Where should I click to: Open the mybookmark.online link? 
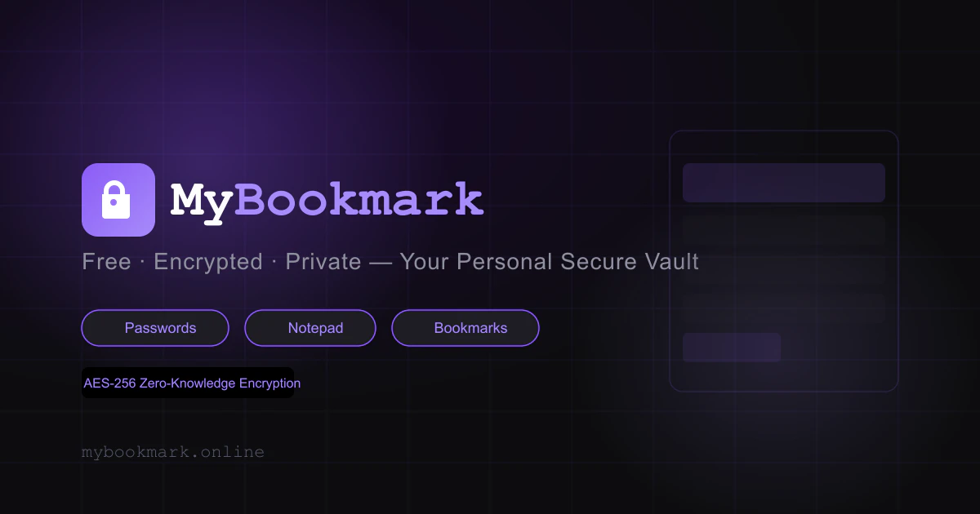173,452
